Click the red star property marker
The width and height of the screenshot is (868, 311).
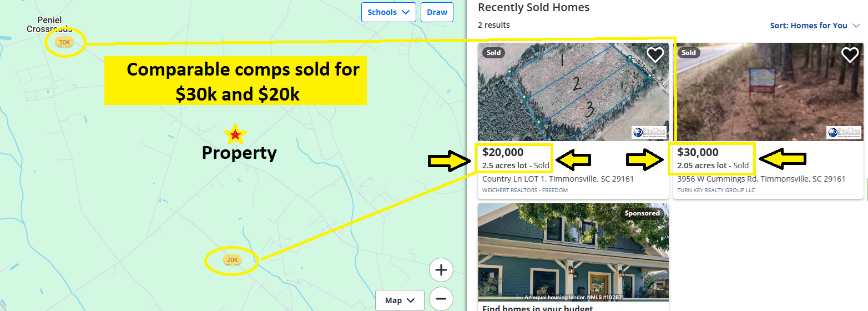tap(235, 134)
